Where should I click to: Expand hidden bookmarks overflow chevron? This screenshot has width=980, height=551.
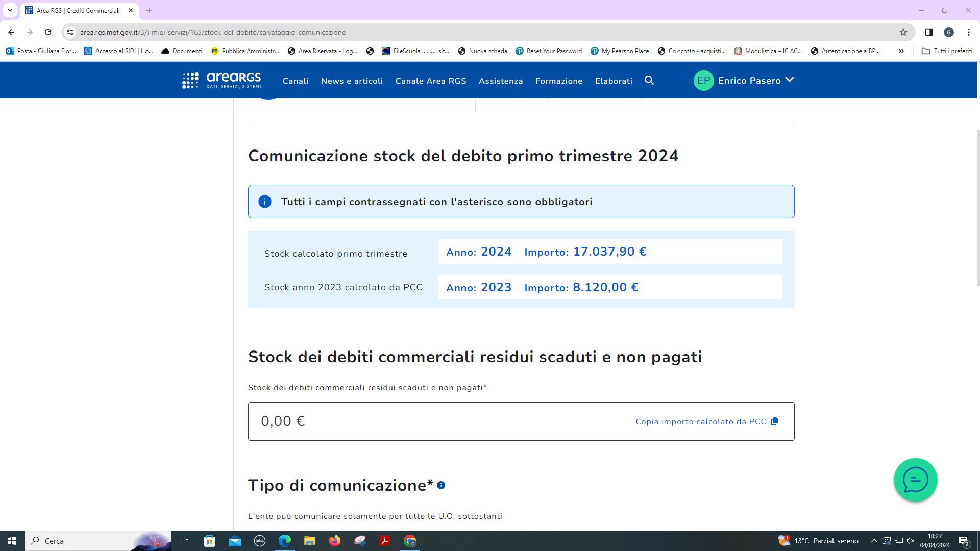(901, 51)
